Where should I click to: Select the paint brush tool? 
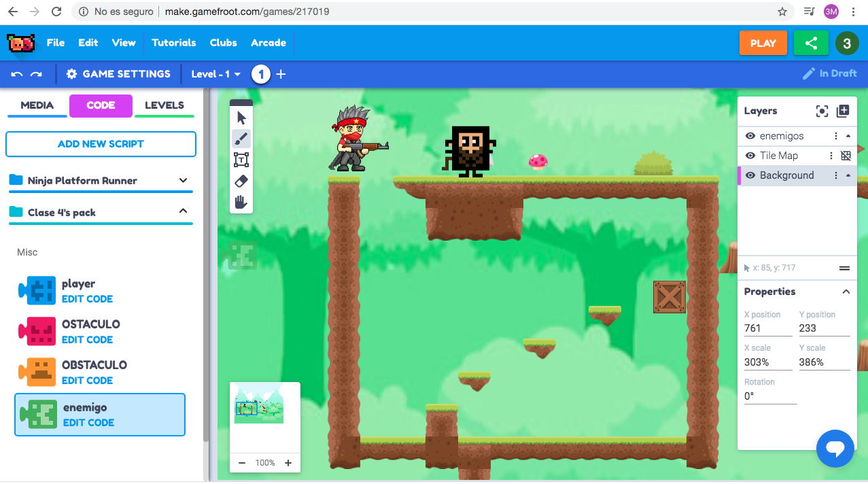pos(241,139)
